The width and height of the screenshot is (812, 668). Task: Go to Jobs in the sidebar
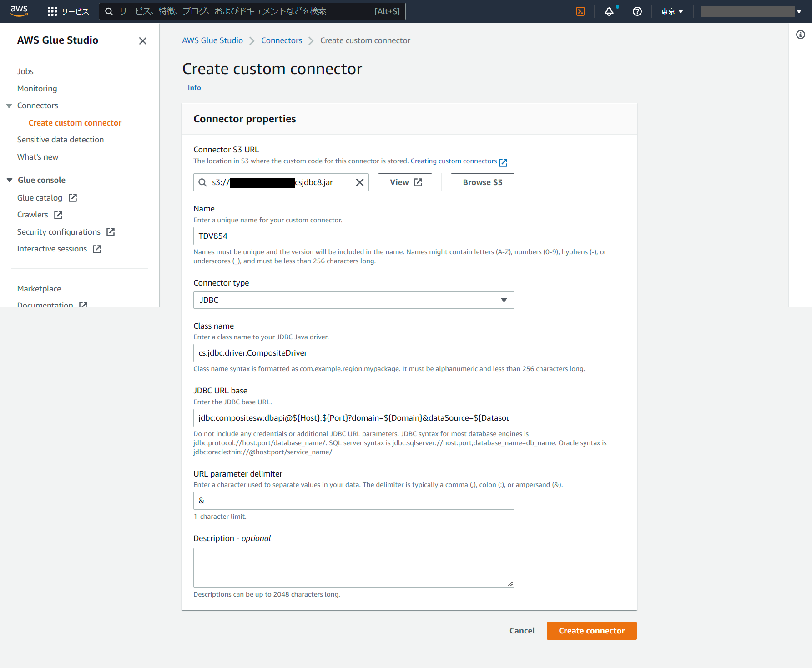25,71
